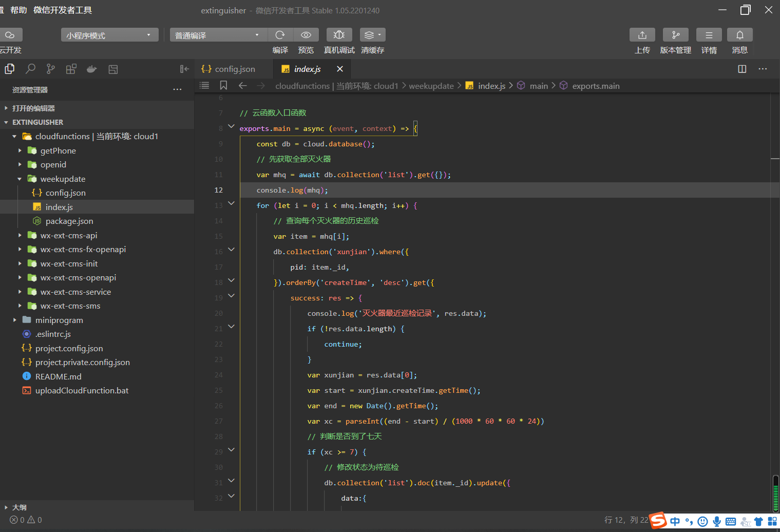Click the bookmark icon in the breadcrumb bar

(x=223, y=85)
